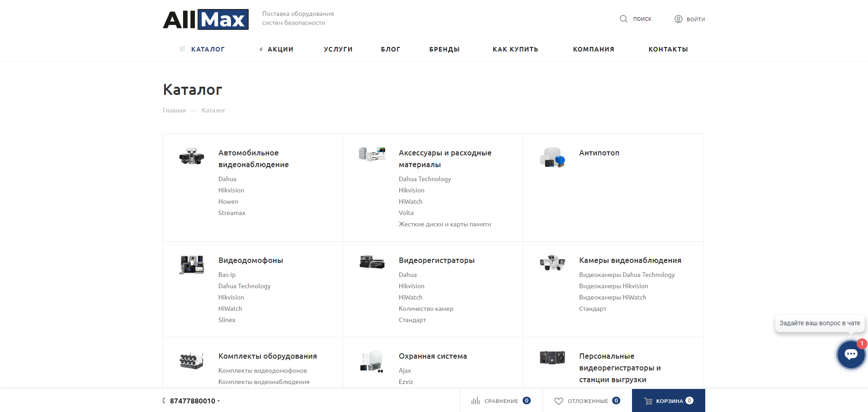This screenshot has width=868, height=412.
Task: Open Количество камер subcategory
Action: point(426,309)
